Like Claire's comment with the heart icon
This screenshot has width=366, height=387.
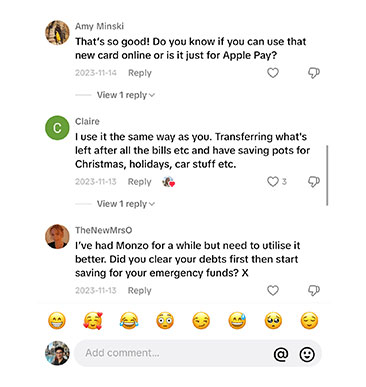273,181
